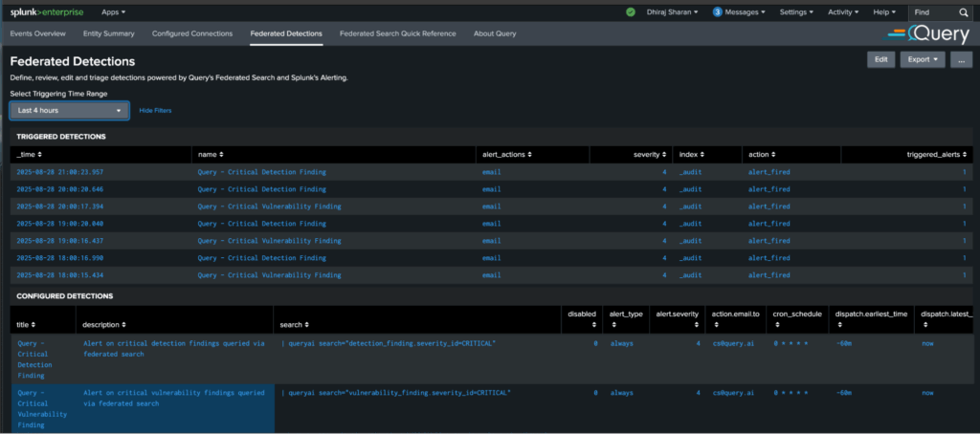Click Query - Critical Detection Finding configured title
The width and height of the screenshot is (980, 434).
pyautogui.click(x=34, y=359)
